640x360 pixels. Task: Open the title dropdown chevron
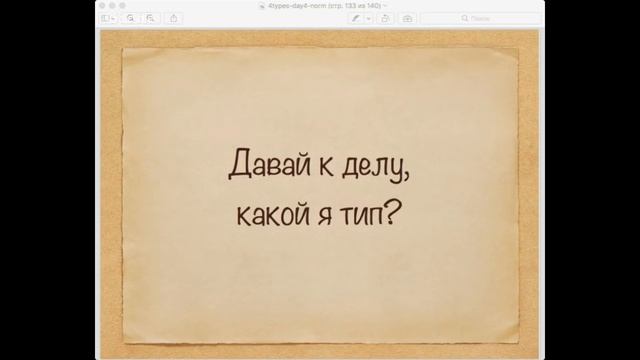pyautogui.click(x=384, y=6)
